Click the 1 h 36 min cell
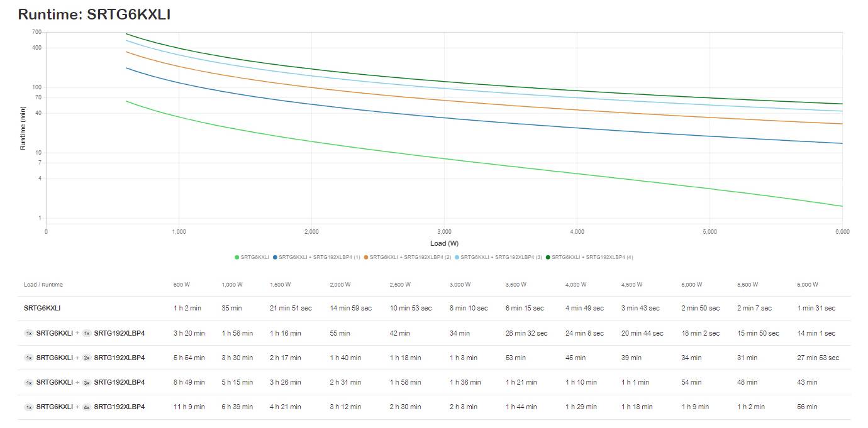The image size is (868, 428). coord(465,382)
